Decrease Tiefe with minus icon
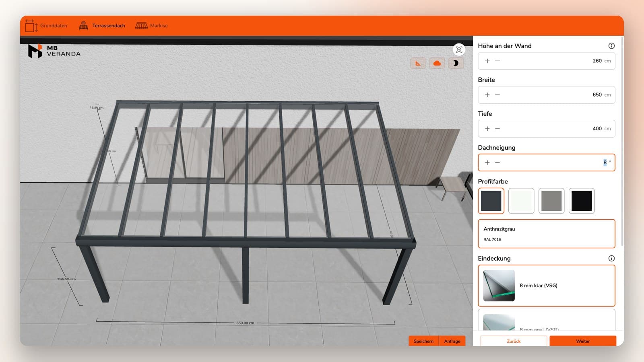The image size is (644, 362). 497,129
